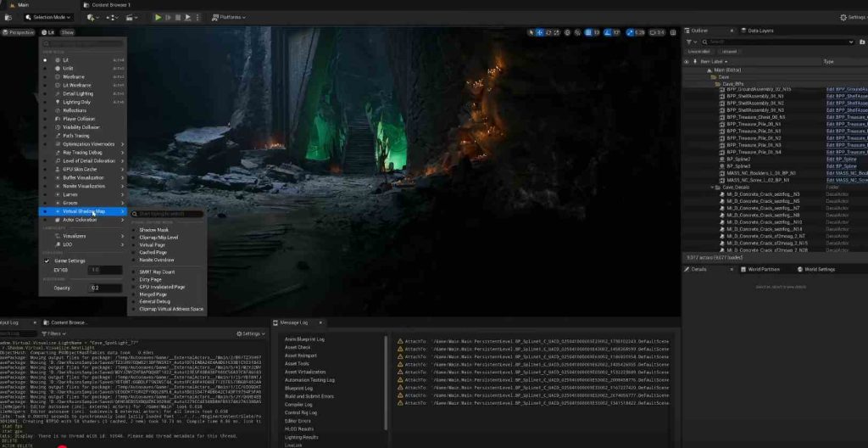Screen dimensions: 868x448
Task: Collapse the Cave_Decals folder
Action: click(x=712, y=188)
